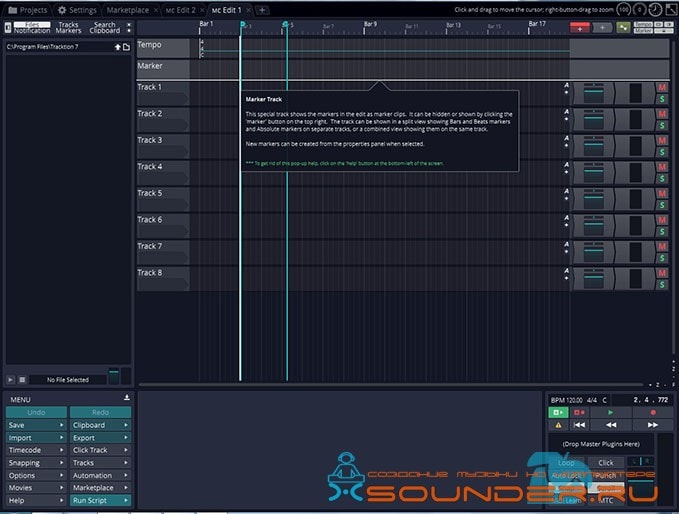Click the red stop-and-record transport button
Image resolution: width=679 pixels, height=514 pixels.
(x=579, y=413)
